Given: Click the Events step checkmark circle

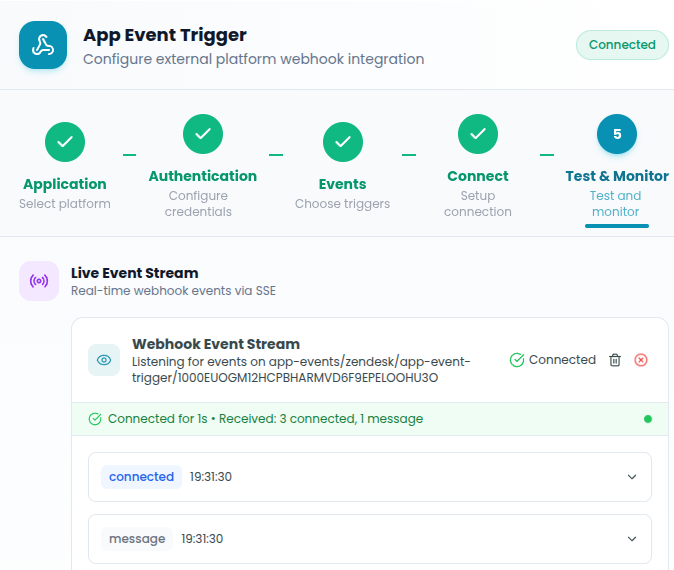Looking at the screenshot, I should [x=343, y=142].
